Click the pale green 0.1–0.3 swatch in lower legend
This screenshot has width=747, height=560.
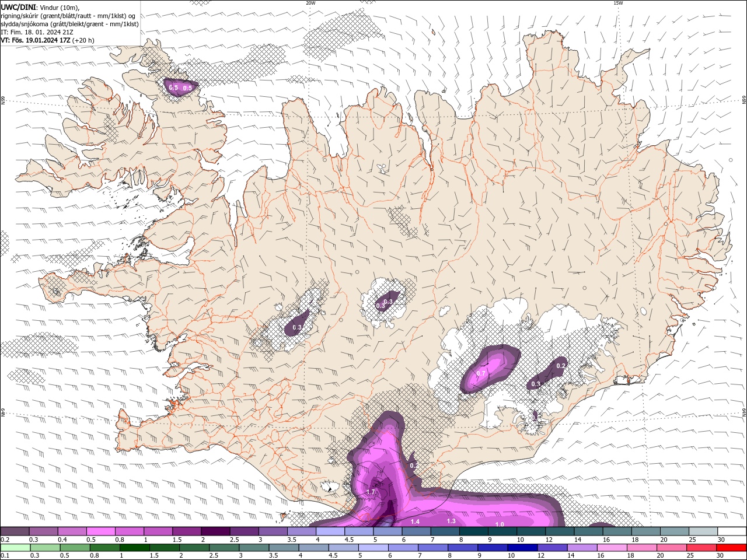coord(15,548)
